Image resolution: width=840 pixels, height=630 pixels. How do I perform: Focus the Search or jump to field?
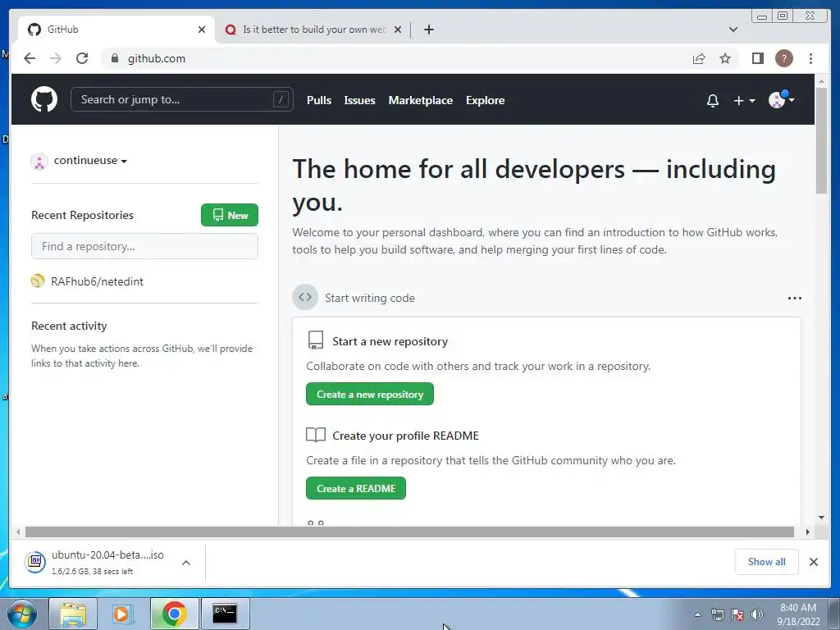coord(181,99)
